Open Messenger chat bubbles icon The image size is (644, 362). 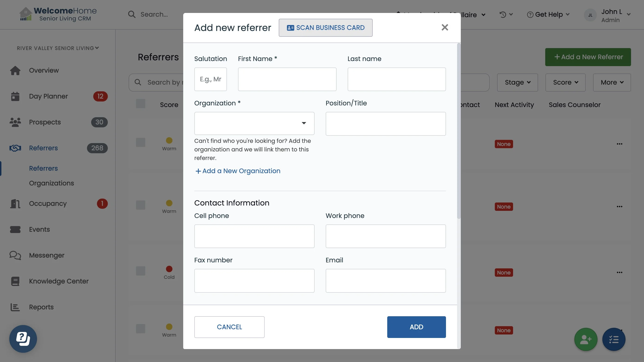click(x=15, y=255)
